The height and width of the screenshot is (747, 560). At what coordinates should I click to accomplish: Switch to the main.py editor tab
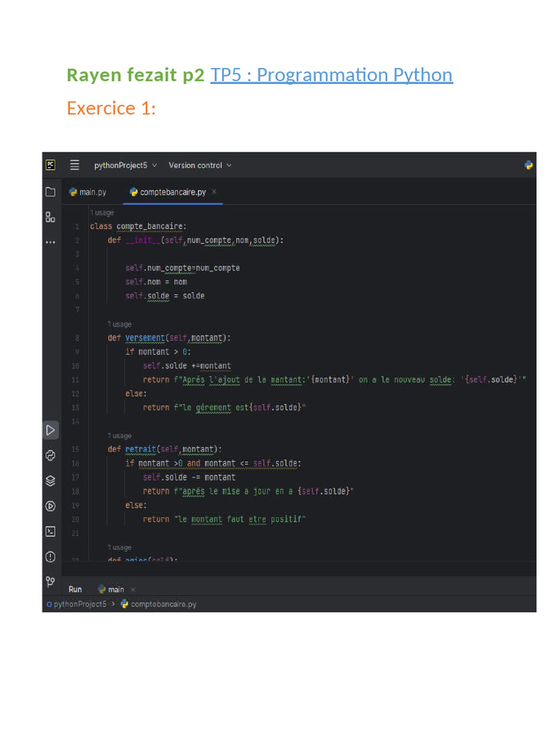pos(88,192)
